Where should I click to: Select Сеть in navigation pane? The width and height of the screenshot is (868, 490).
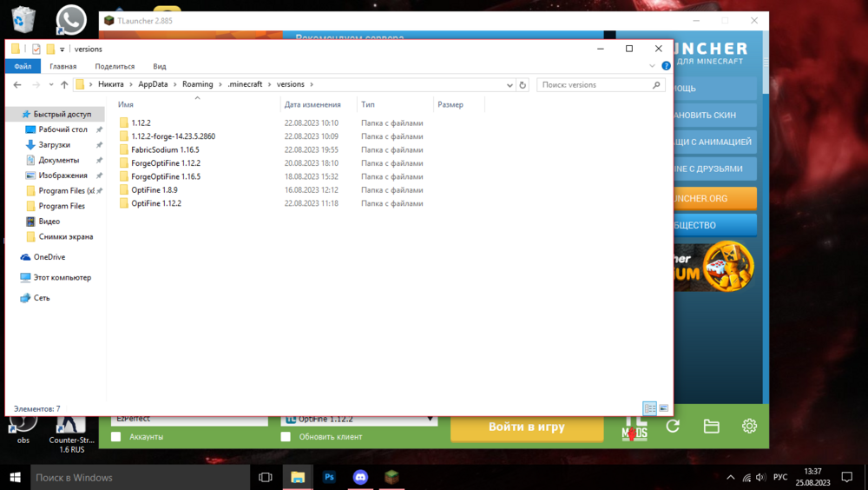coord(42,298)
